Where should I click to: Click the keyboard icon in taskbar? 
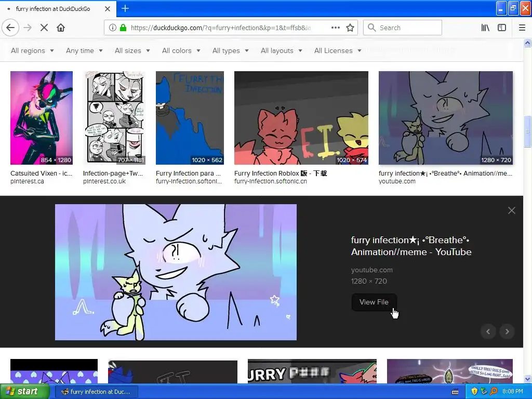pos(455,392)
